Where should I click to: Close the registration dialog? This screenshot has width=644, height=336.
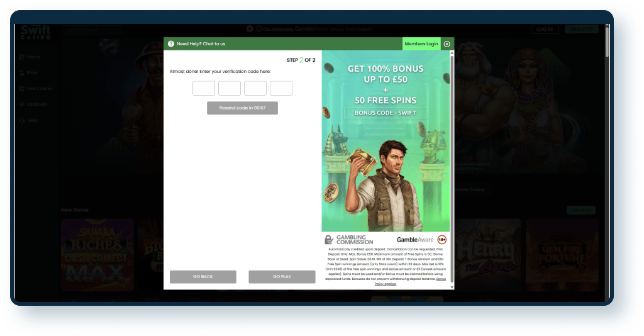coord(447,43)
